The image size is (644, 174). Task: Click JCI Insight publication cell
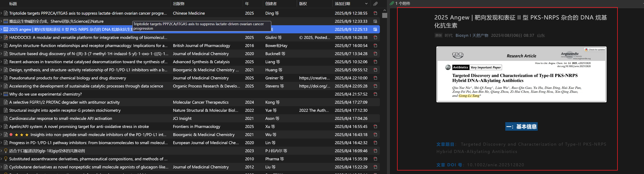pos(182,118)
